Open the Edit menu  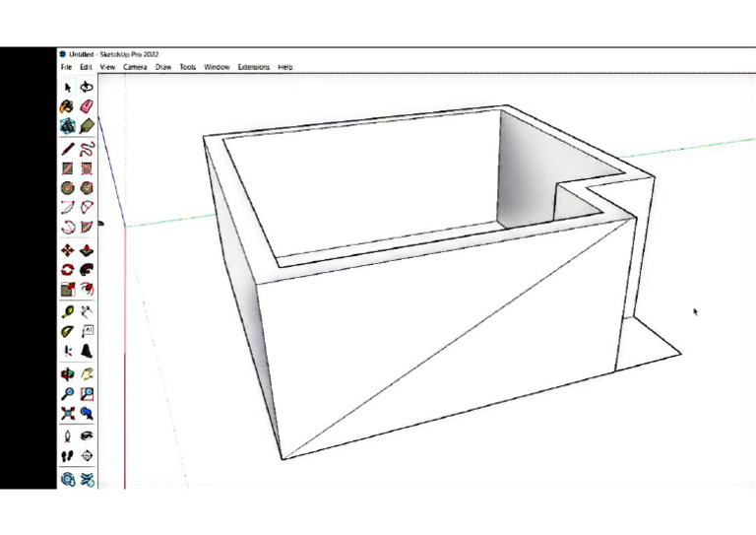pyautogui.click(x=86, y=67)
